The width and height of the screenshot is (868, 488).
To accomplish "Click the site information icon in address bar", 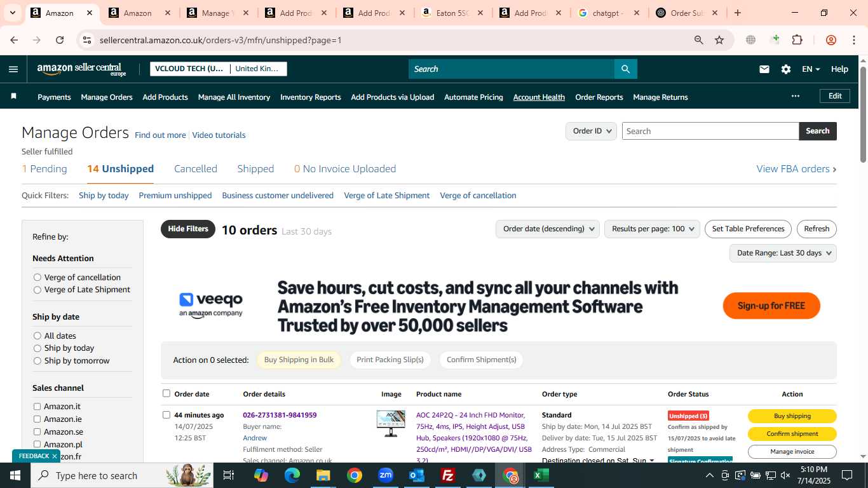I will pyautogui.click(x=87, y=40).
